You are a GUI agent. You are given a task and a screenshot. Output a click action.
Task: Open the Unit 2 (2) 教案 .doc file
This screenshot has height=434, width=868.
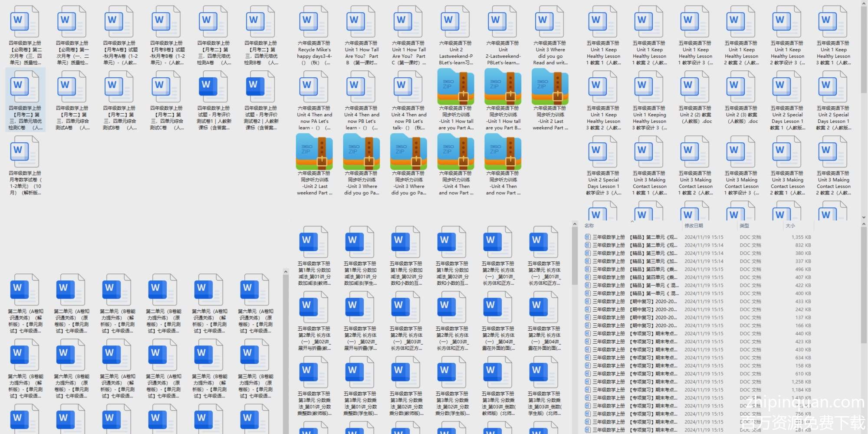pyautogui.click(x=695, y=88)
